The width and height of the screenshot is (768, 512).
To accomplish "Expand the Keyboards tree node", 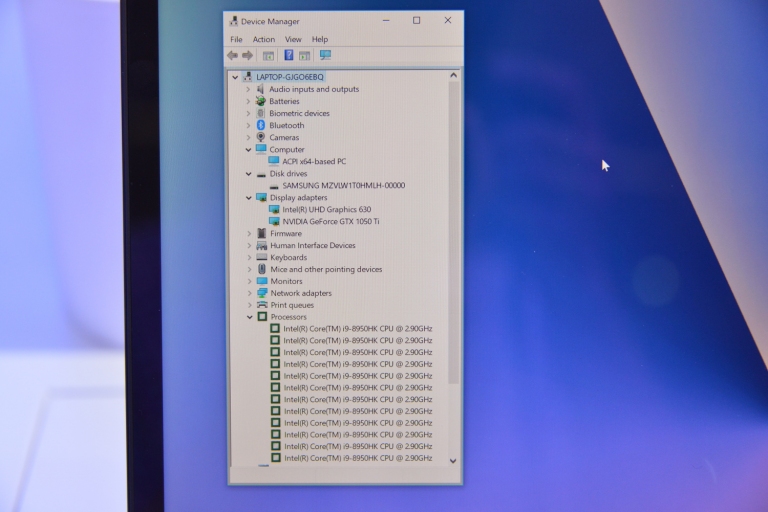I will click(x=249, y=257).
